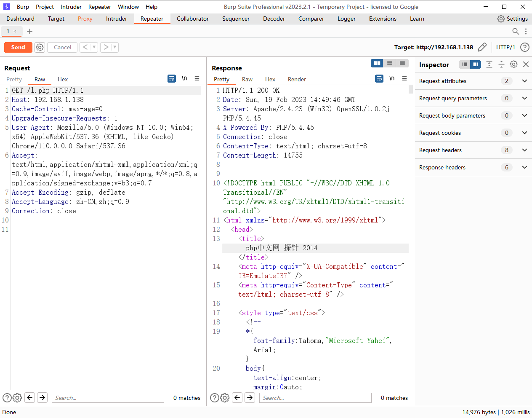The image size is (532, 418).
Task: Open the Window menu
Action: tap(128, 7)
